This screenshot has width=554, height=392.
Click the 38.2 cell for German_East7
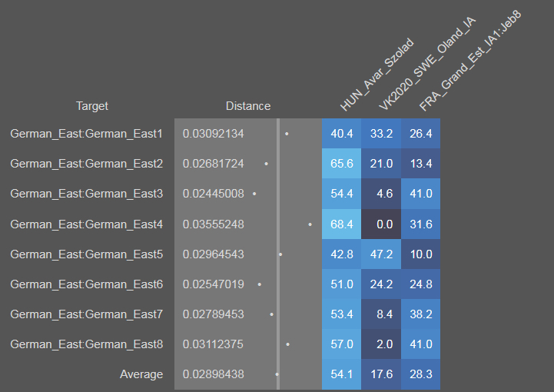tap(421, 314)
